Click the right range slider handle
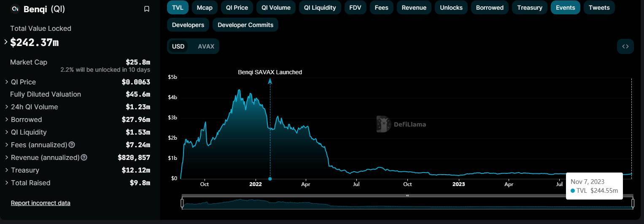Viewport: 644px width, 224px height. pyautogui.click(x=633, y=203)
